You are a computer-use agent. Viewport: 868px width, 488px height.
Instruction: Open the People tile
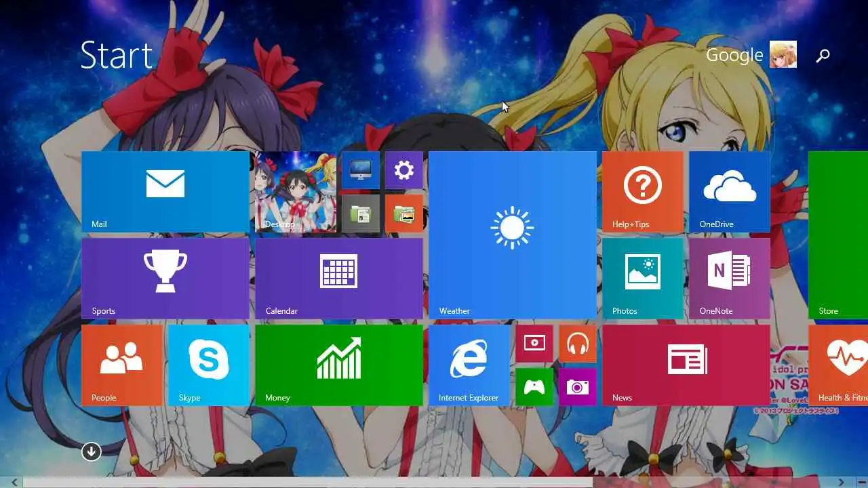click(x=122, y=365)
